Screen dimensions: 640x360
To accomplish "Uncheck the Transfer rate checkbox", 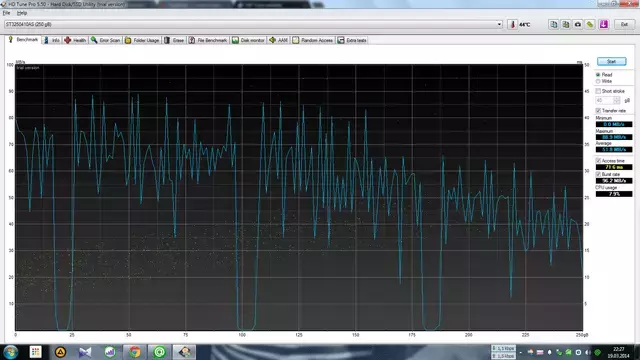I will [598, 111].
